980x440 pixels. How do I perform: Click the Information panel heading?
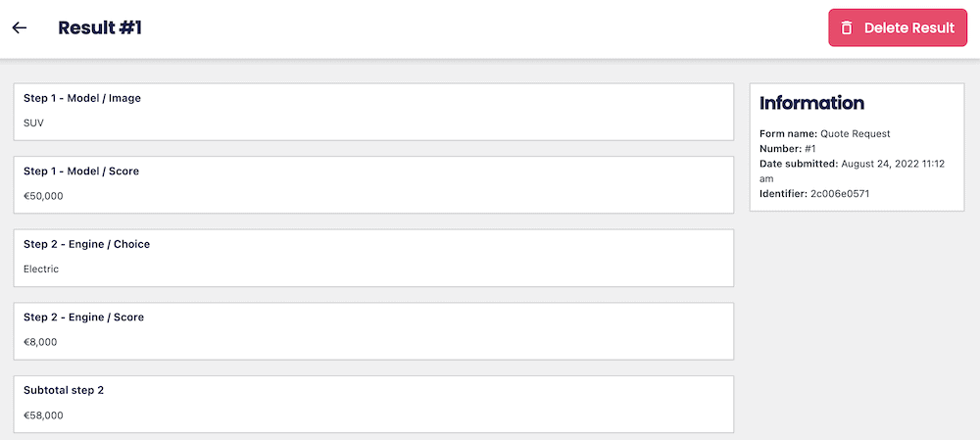811,103
